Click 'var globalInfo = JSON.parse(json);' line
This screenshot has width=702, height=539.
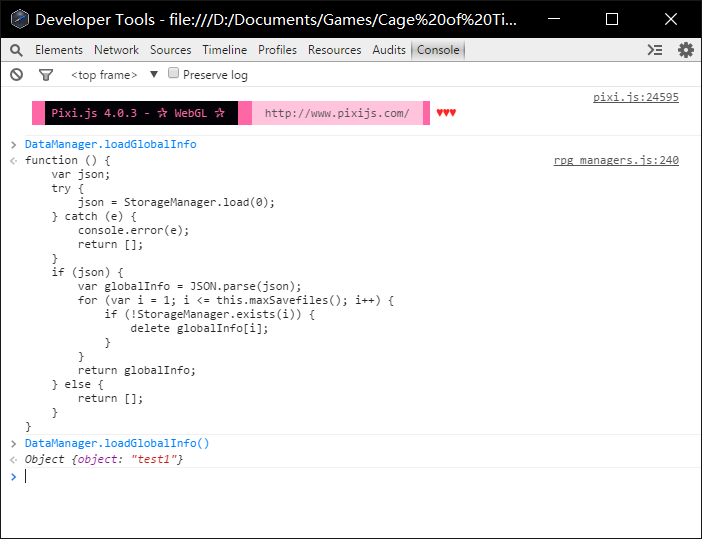point(189,286)
